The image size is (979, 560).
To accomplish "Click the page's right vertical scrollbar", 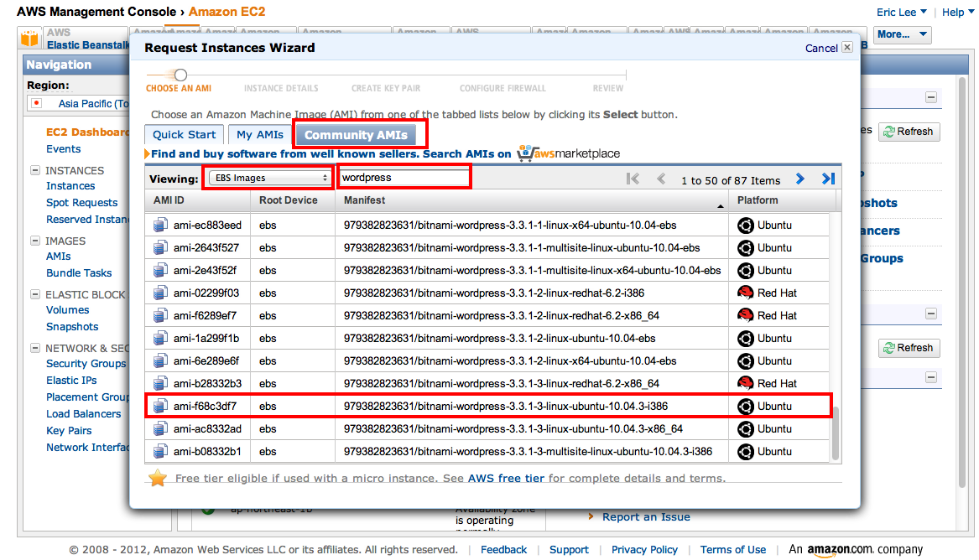I will pyautogui.click(x=962, y=281).
